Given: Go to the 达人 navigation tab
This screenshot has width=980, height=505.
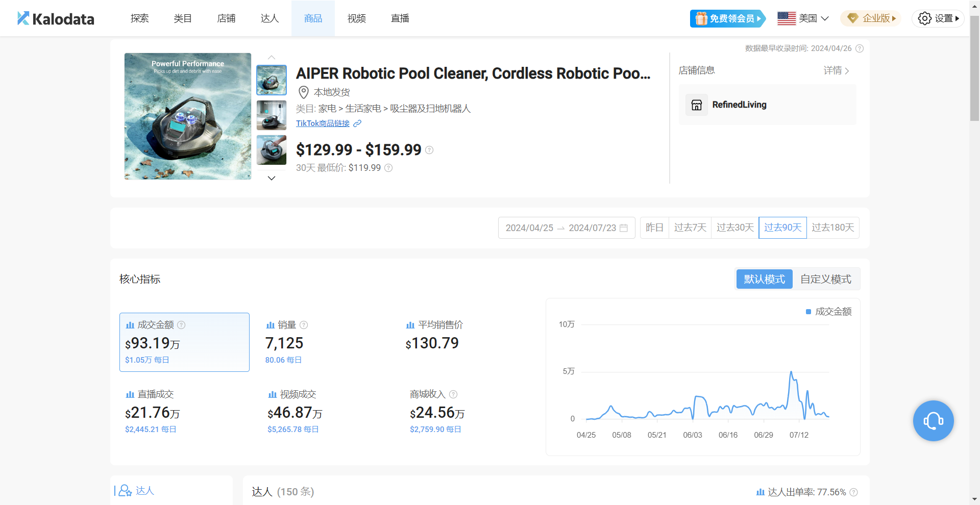Looking at the screenshot, I should tap(269, 18).
